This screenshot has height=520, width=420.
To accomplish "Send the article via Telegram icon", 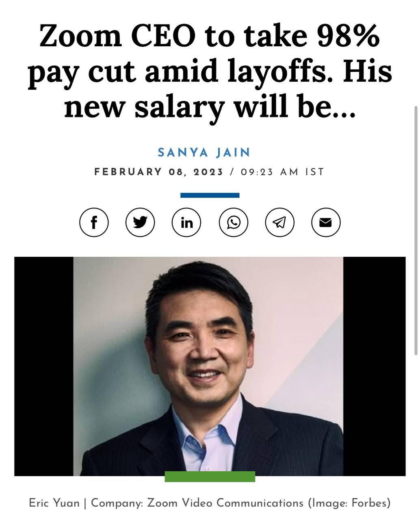I will [279, 222].
